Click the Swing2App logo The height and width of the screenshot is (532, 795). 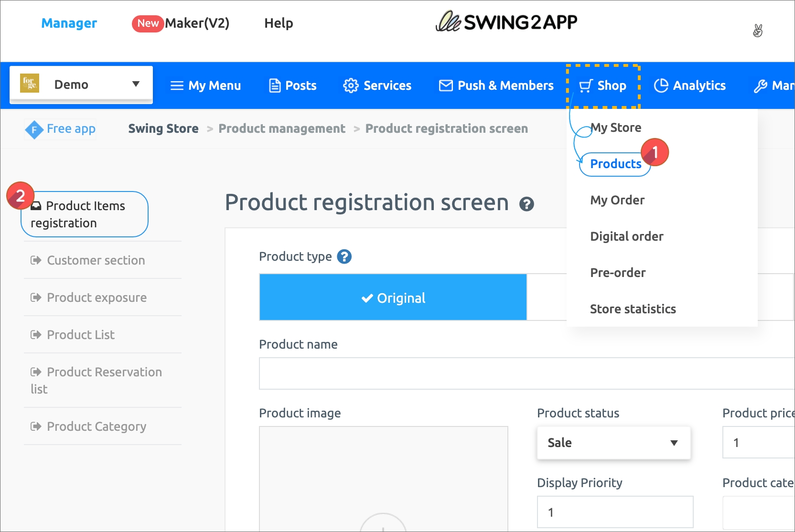[506, 21]
